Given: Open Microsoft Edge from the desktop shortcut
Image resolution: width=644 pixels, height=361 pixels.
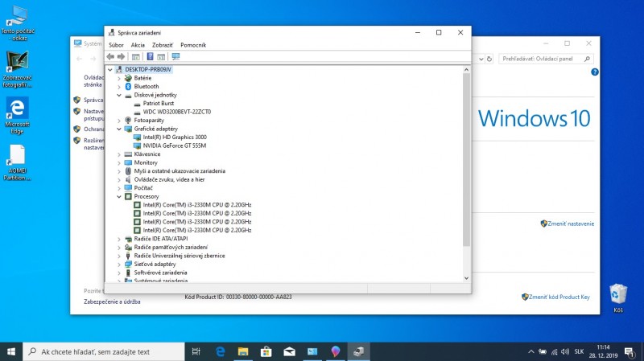Looking at the screenshot, I should point(16,113).
